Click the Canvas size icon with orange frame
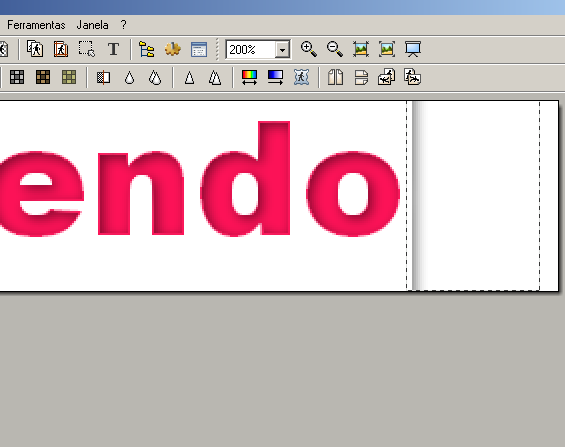Screen dimensions: 565x447 coord(61,49)
